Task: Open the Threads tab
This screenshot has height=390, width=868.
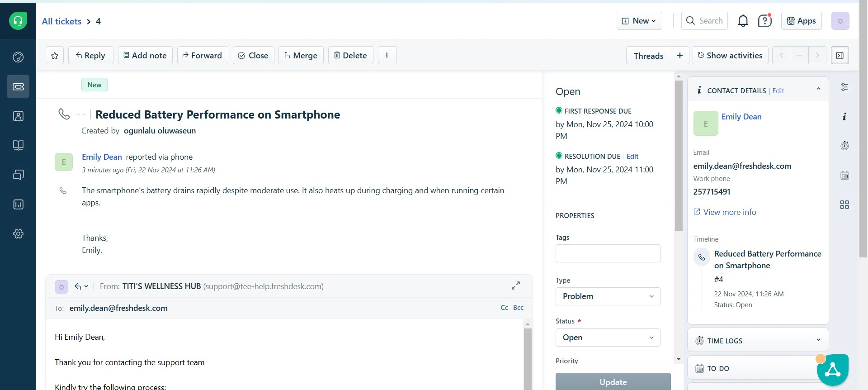Action: 648,56
